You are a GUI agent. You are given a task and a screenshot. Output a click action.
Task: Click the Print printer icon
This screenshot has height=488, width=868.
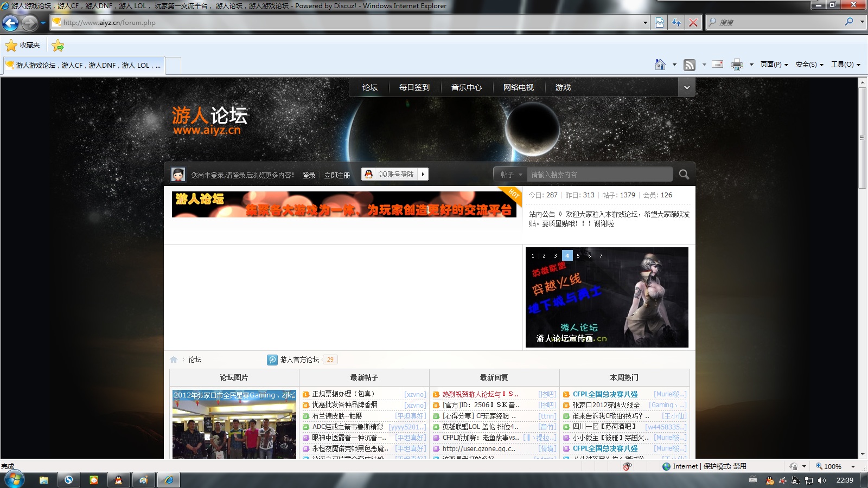737,65
